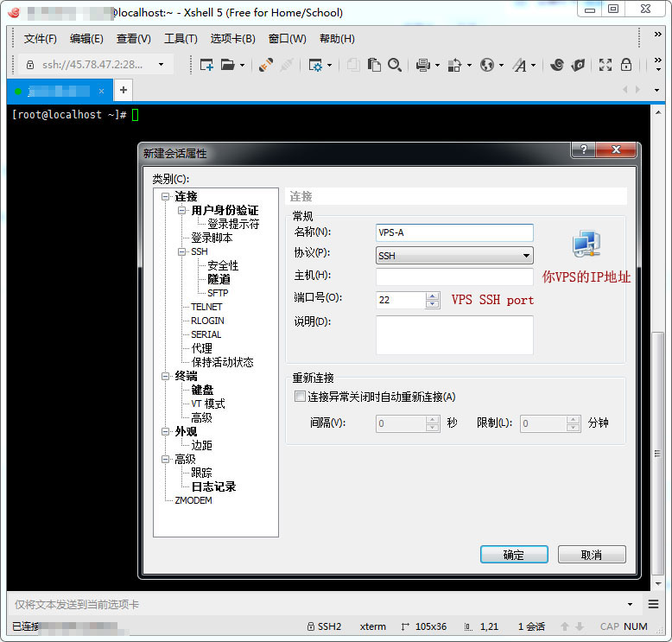Click the Find magnifier icon in toolbar
The width and height of the screenshot is (672, 642).
click(x=395, y=65)
